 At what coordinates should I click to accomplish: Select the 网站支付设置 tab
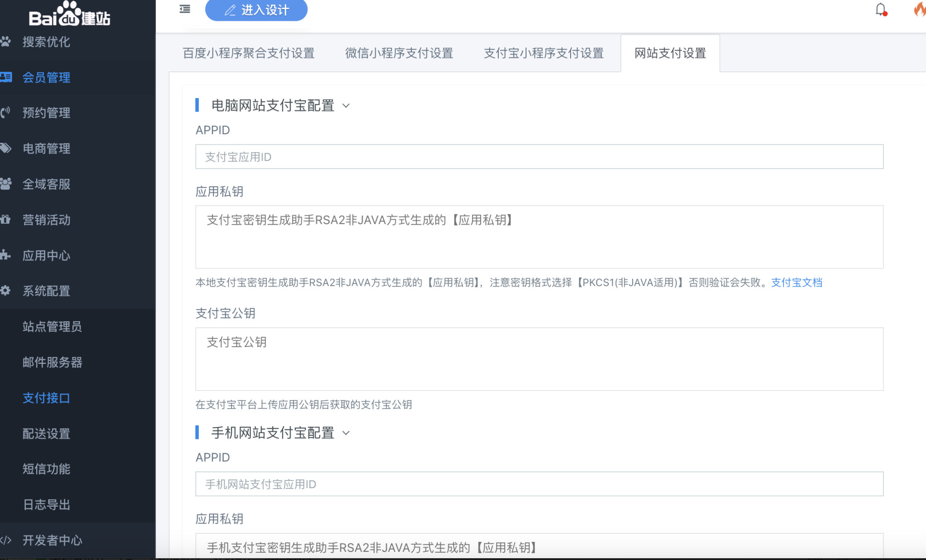(x=670, y=53)
